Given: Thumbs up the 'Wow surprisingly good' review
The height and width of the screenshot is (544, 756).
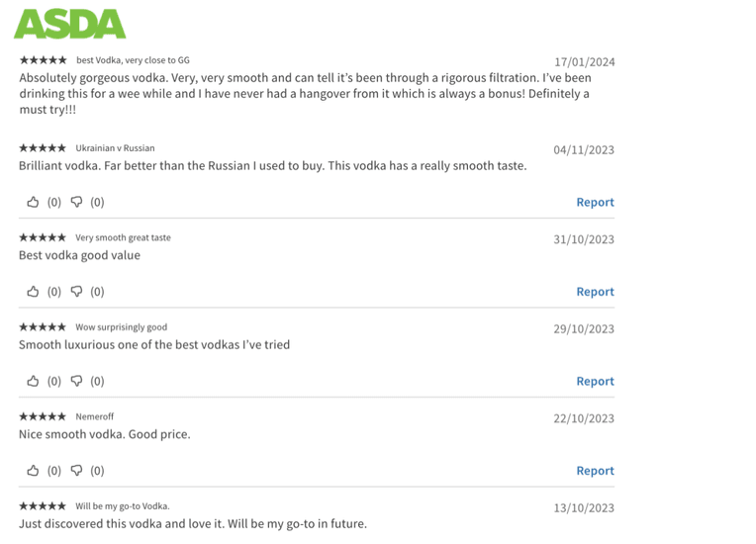Looking at the screenshot, I should pos(33,381).
